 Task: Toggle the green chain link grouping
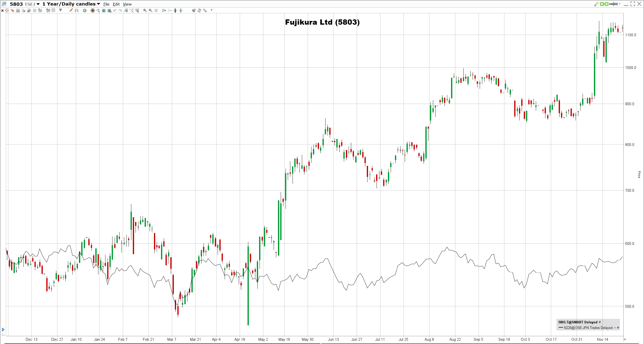click(604, 4)
